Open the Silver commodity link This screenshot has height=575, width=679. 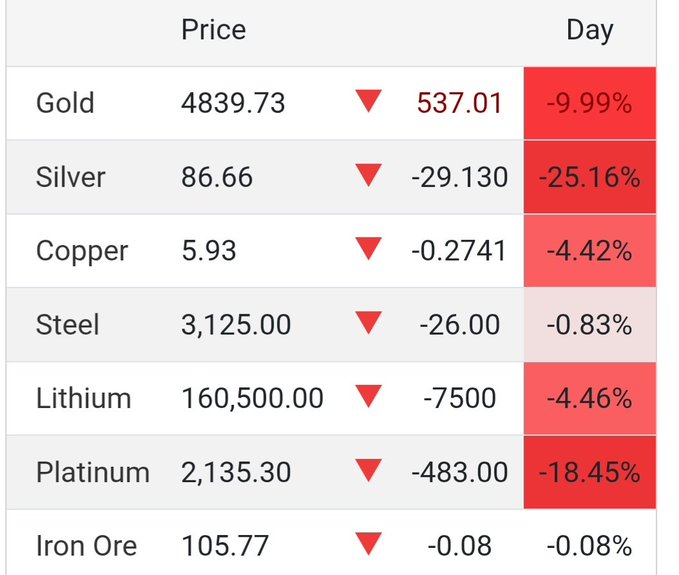[x=70, y=177]
